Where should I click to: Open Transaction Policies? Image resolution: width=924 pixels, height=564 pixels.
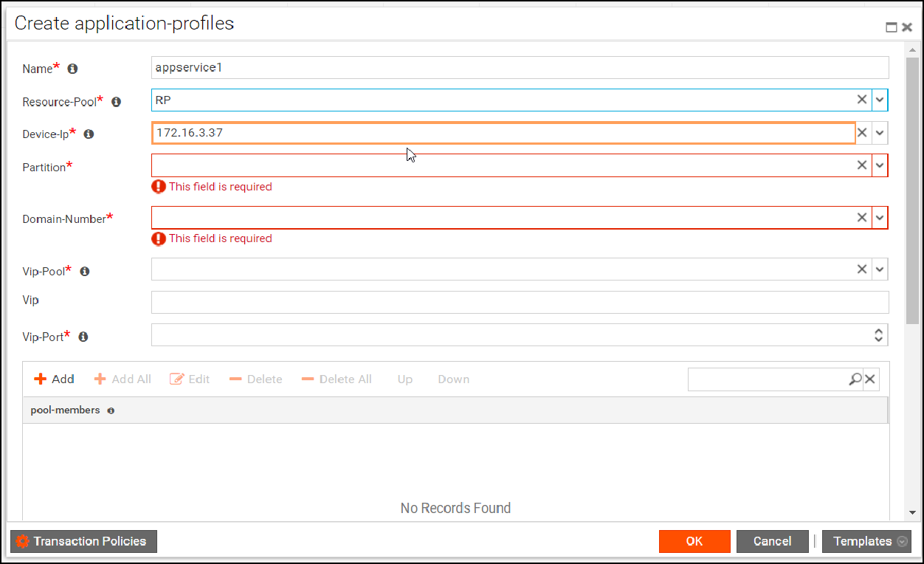[83, 541]
